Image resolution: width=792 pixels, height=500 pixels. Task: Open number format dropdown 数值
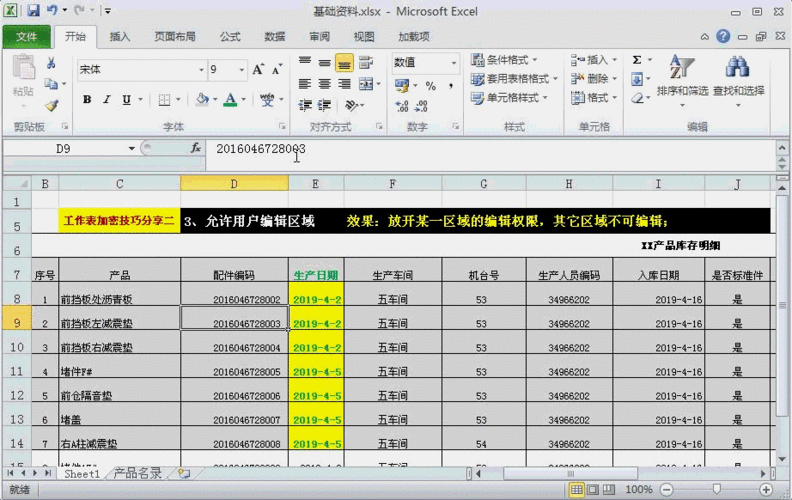coord(454,63)
